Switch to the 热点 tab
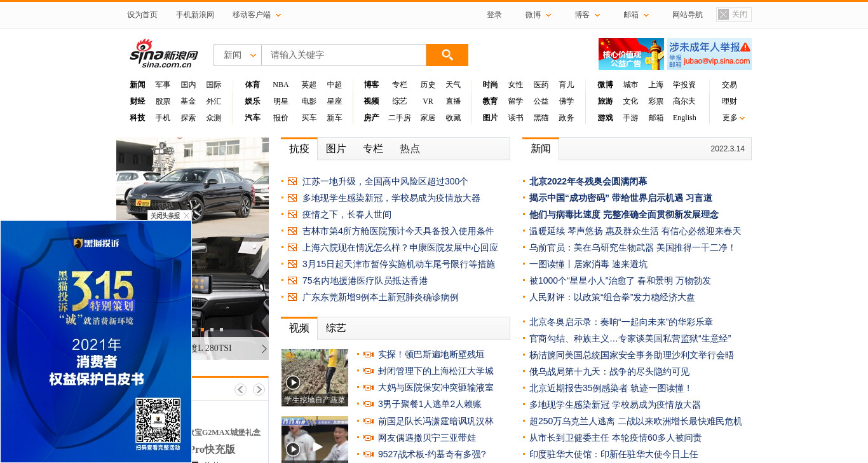 (x=410, y=149)
